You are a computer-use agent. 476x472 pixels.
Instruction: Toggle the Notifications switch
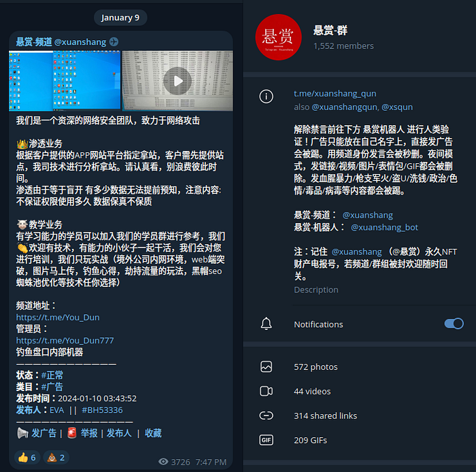(454, 324)
